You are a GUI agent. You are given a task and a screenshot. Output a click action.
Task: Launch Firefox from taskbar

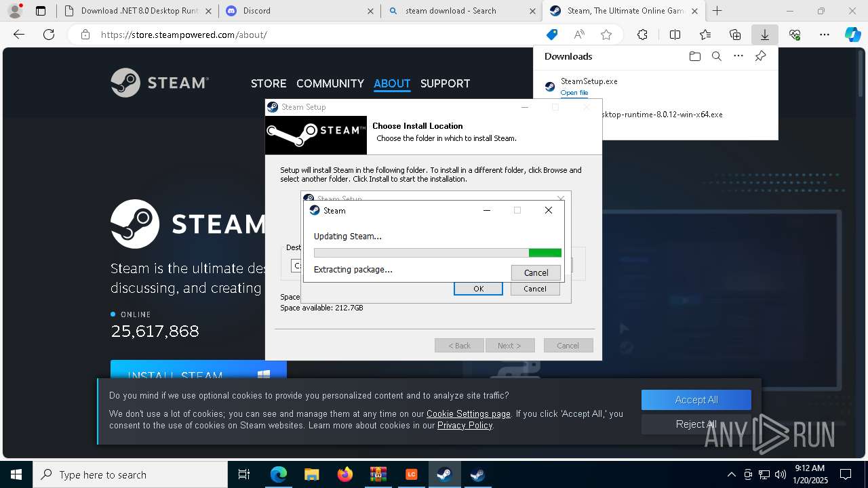point(344,474)
